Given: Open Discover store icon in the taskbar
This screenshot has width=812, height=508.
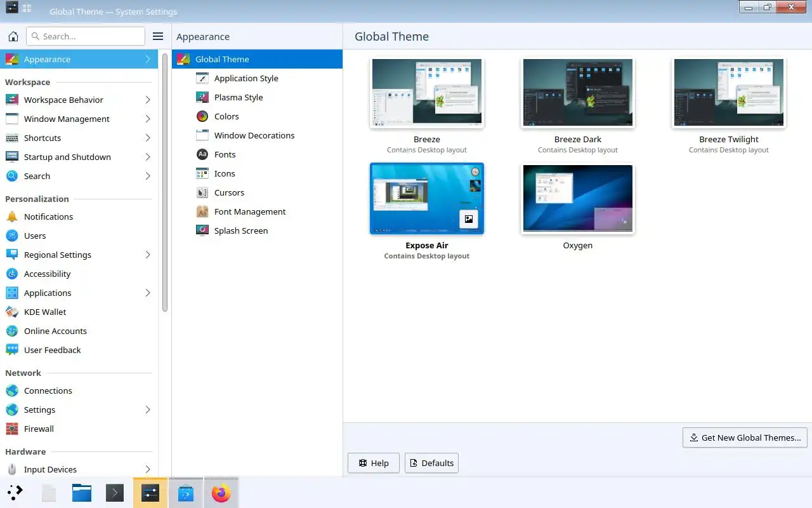Looking at the screenshot, I should tap(186, 493).
